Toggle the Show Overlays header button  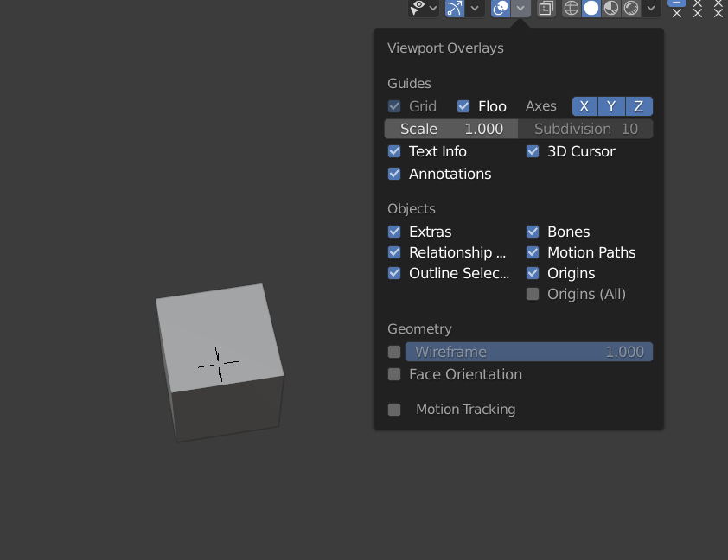pyautogui.click(x=500, y=8)
